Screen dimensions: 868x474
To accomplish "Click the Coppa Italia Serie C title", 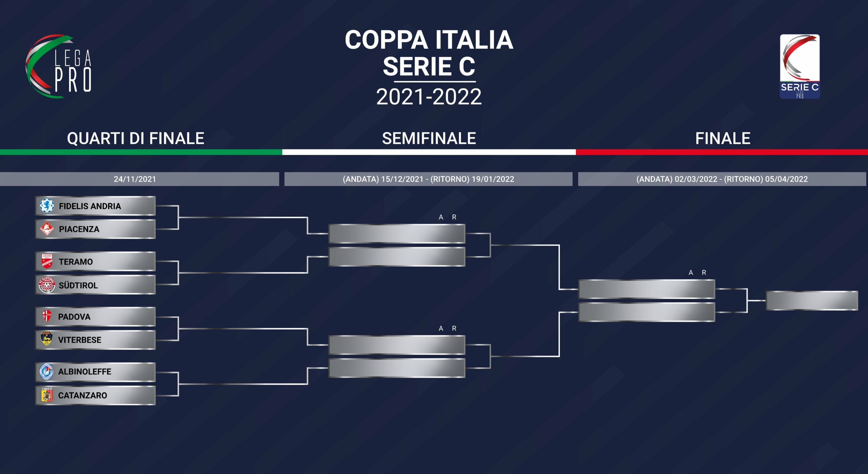I will 429,54.
